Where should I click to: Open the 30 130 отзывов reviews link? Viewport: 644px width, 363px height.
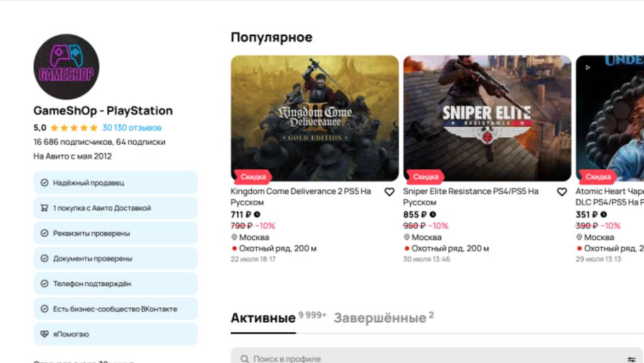(x=132, y=128)
